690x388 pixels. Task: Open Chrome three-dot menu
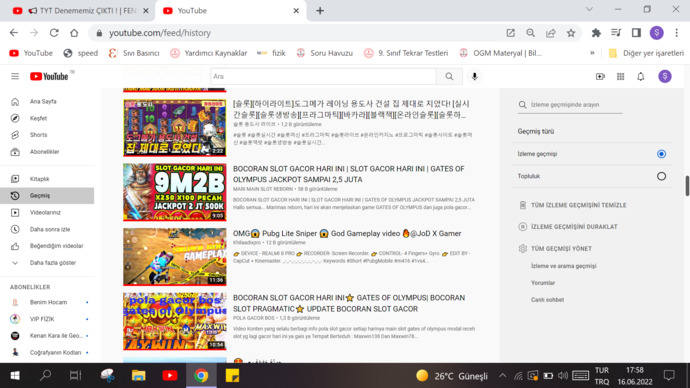click(x=677, y=33)
